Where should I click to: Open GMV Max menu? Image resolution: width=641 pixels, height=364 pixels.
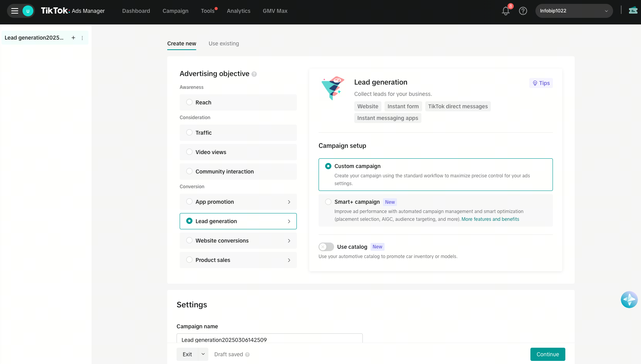(275, 11)
